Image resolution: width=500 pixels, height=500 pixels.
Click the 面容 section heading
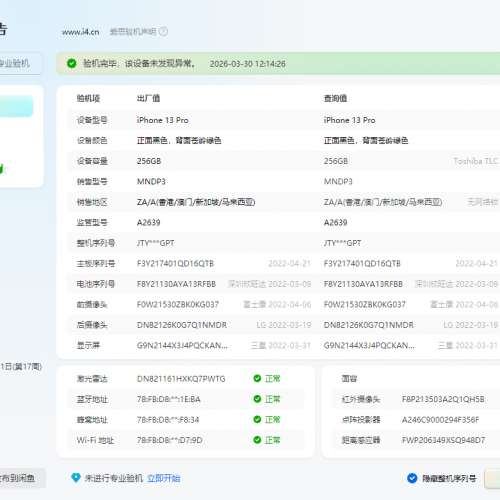pyautogui.click(x=349, y=379)
